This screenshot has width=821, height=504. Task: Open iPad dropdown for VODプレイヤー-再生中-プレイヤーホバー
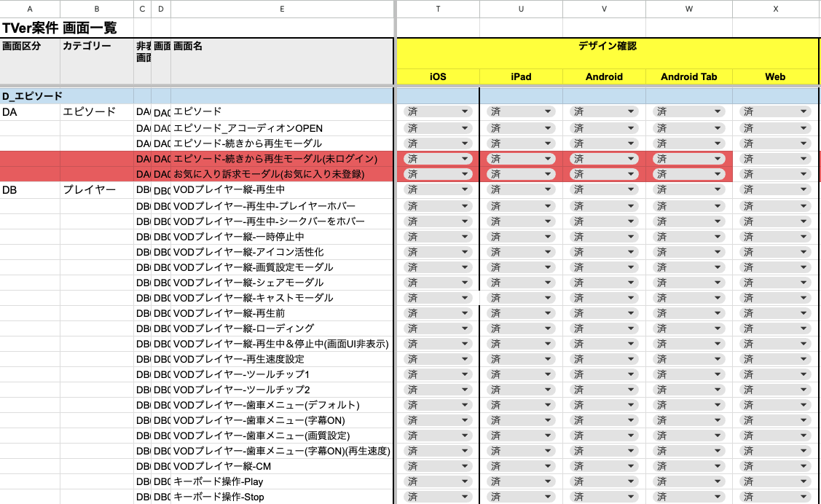520,206
